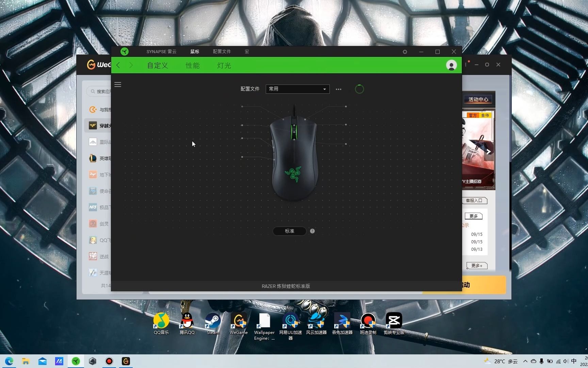This screenshot has width=588, height=368.
Task: Open 吞兔加速器 desktop shortcut
Action: pos(342,324)
